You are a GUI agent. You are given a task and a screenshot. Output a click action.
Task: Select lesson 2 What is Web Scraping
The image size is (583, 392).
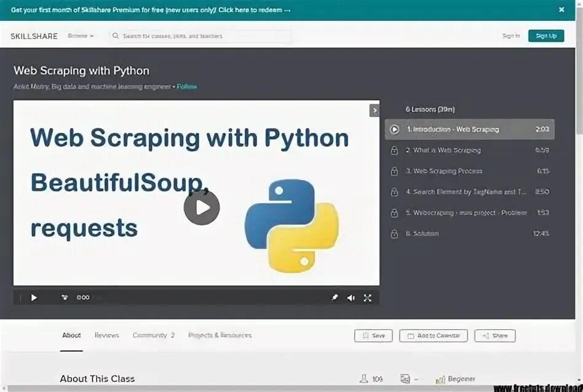(x=470, y=150)
